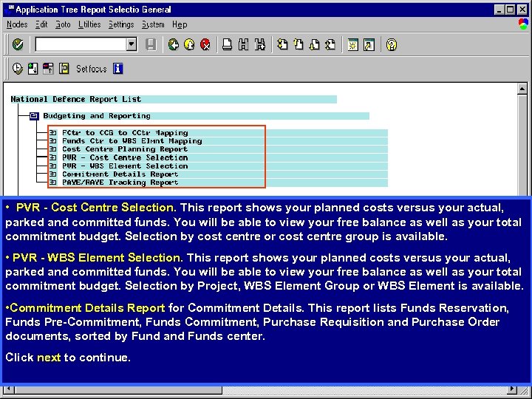Expand PVR - WBS Element Selection node
The image size is (532, 399).
pos(53,166)
